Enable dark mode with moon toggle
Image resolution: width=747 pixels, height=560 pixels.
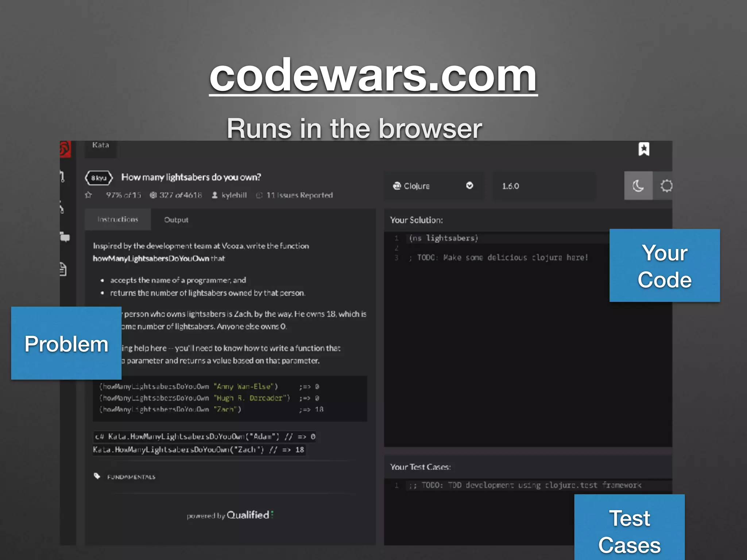[x=638, y=186]
